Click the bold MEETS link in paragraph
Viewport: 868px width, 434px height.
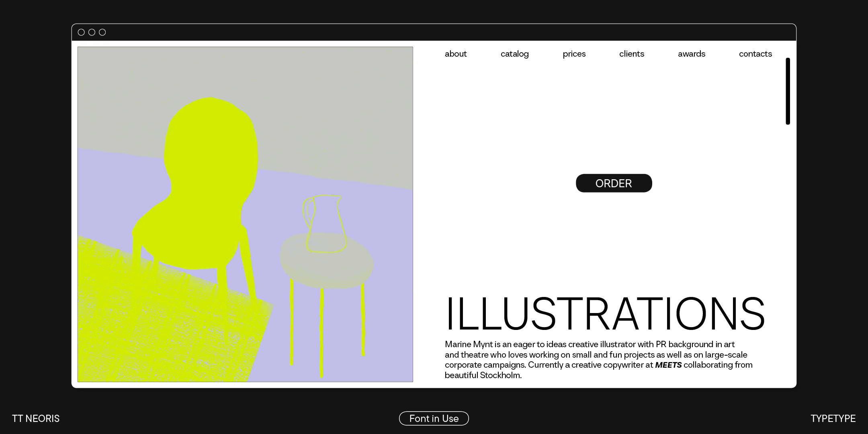pos(668,365)
